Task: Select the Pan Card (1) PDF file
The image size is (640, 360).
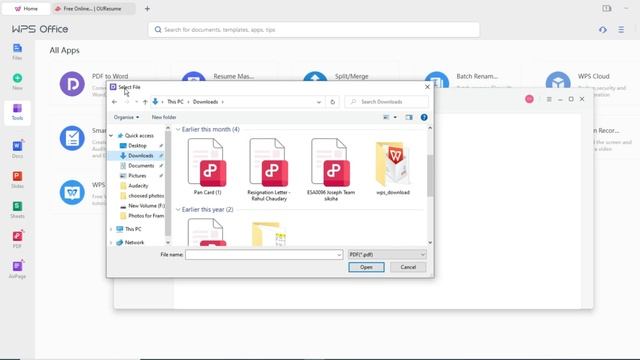Action: [207, 167]
